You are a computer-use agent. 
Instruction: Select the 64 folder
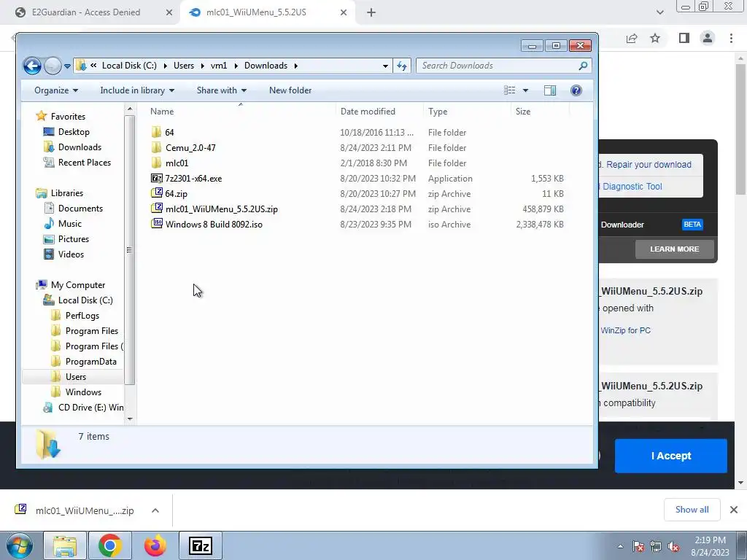tap(169, 133)
